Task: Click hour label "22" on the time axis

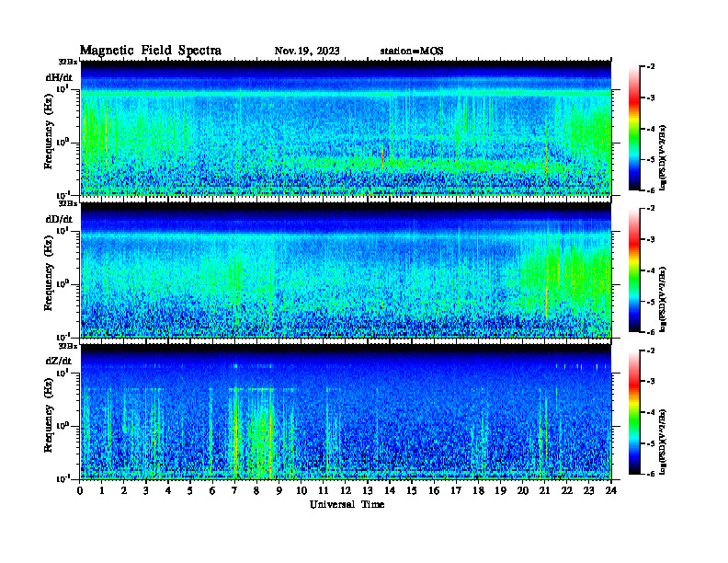Action: coord(566,491)
